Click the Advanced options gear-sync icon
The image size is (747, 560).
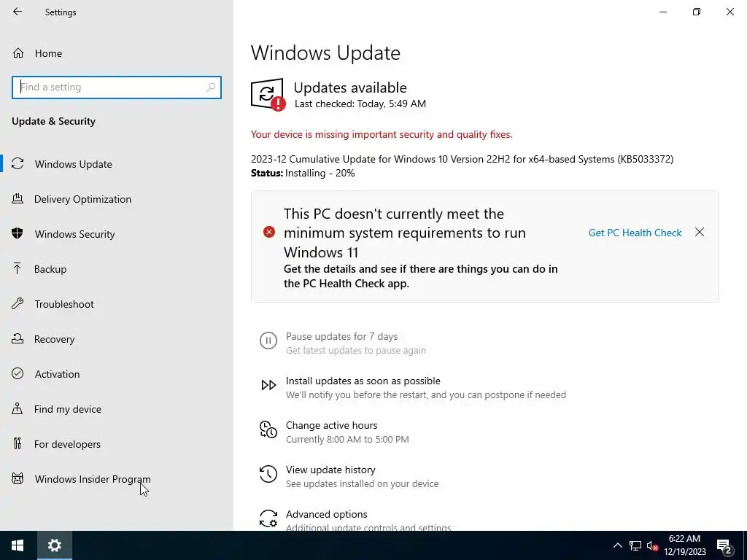pyautogui.click(x=268, y=518)
